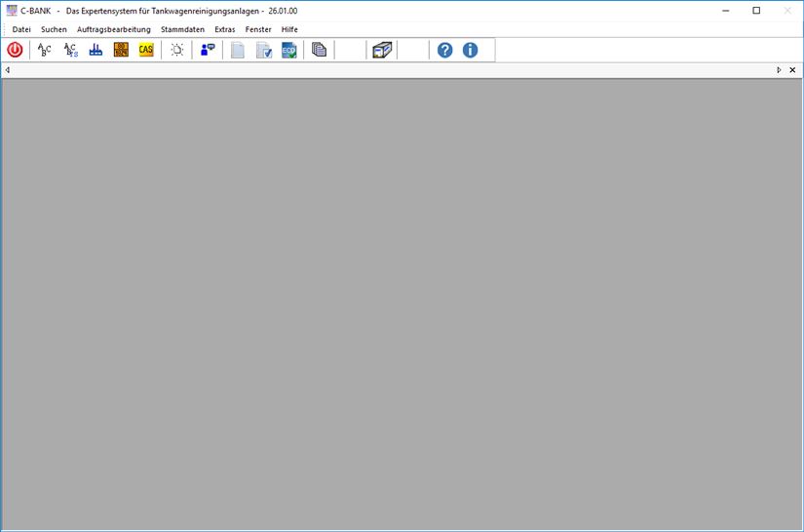
Task: Click the blue info icon
Action: (470, 50)
